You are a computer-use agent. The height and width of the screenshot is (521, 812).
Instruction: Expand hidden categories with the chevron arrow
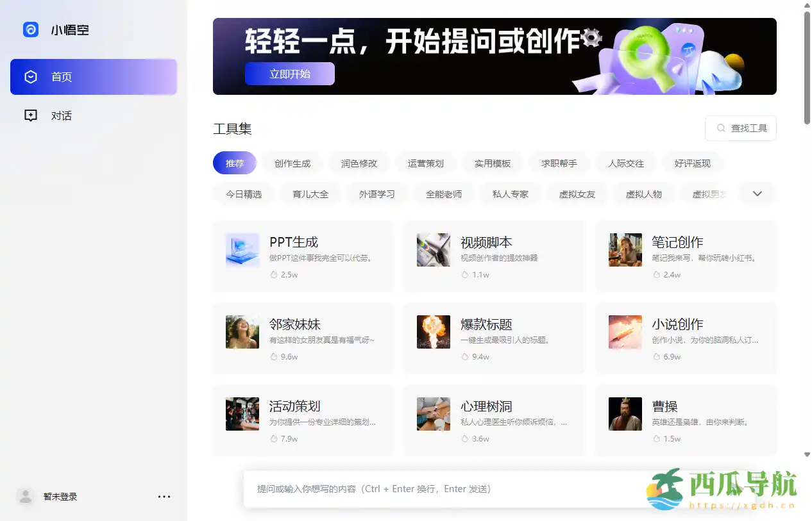click(757, 193)
